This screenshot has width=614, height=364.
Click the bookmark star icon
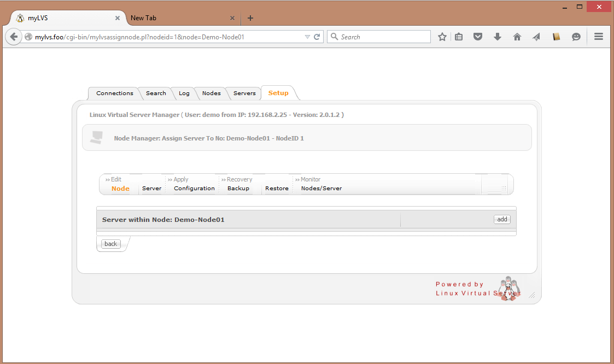442,37
